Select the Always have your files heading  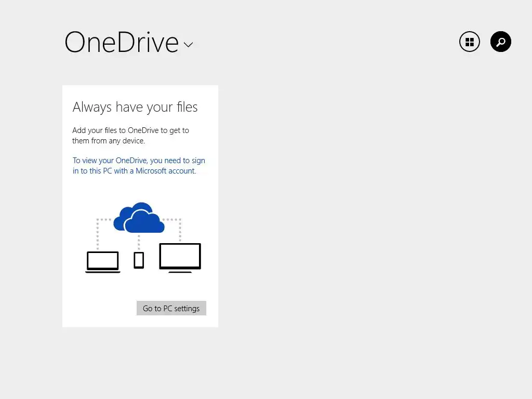(x=135, y=107)
